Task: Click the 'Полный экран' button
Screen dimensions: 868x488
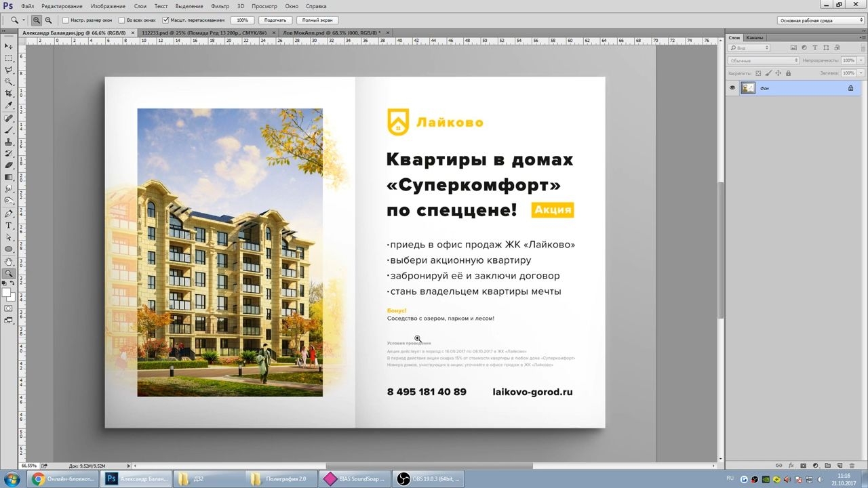Action: (317, 20)
